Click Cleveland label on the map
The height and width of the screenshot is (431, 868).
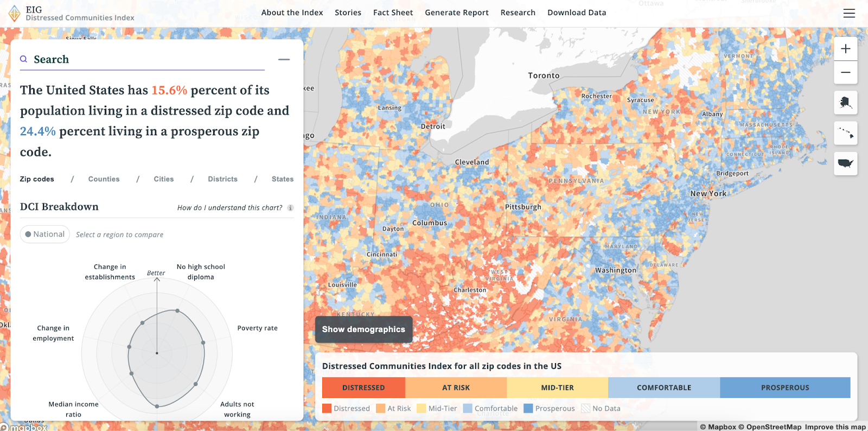coord(472,162)
